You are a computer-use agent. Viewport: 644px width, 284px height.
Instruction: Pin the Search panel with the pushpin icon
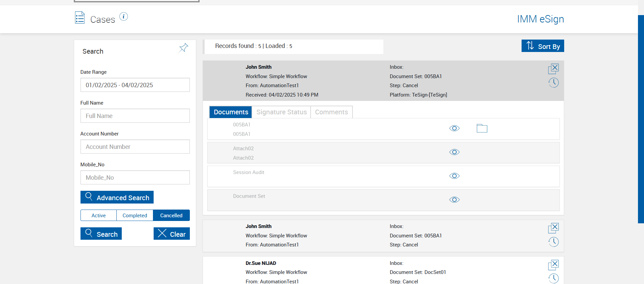click(183, 48)
